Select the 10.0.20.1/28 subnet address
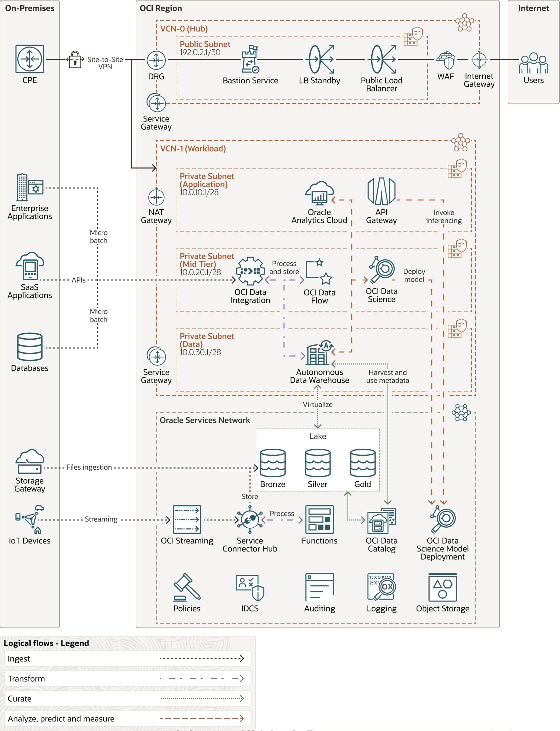Image resolution: width=560 pixels, height=731 pixels. click(x=200, y=272)
